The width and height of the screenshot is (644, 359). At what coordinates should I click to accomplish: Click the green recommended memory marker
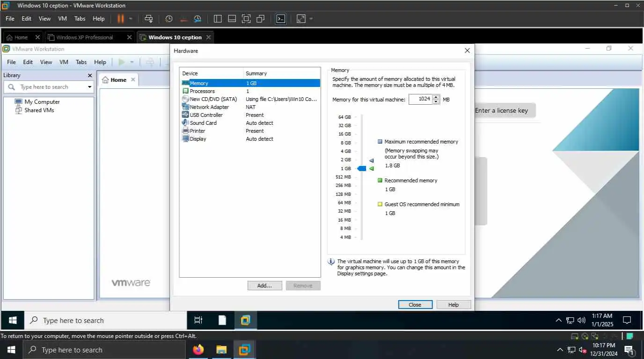point(371,168)
